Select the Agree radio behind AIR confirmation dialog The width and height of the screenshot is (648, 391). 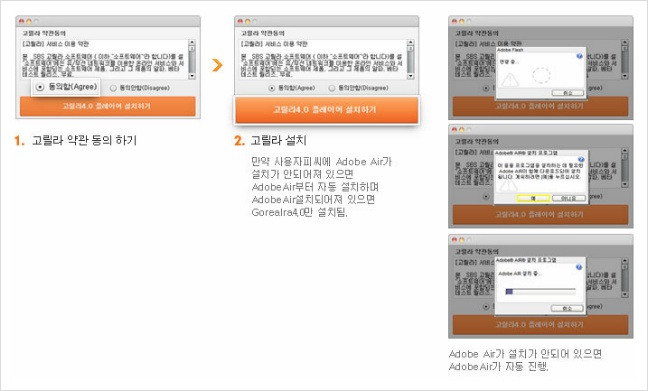486,196
